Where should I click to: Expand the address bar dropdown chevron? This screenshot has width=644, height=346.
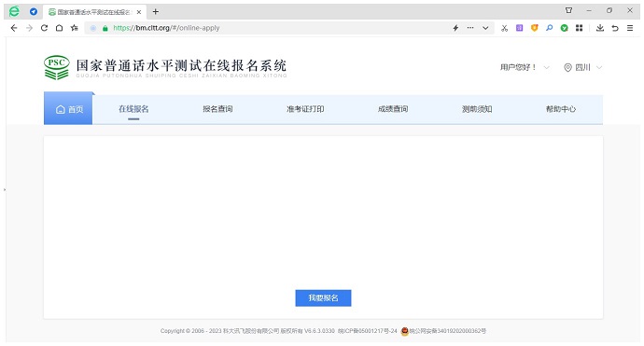485,28
